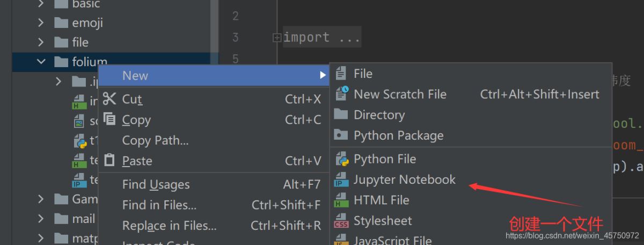The image size is (644, 245).
Task: Click the Python File icon
Action: [x=341, y=160]
